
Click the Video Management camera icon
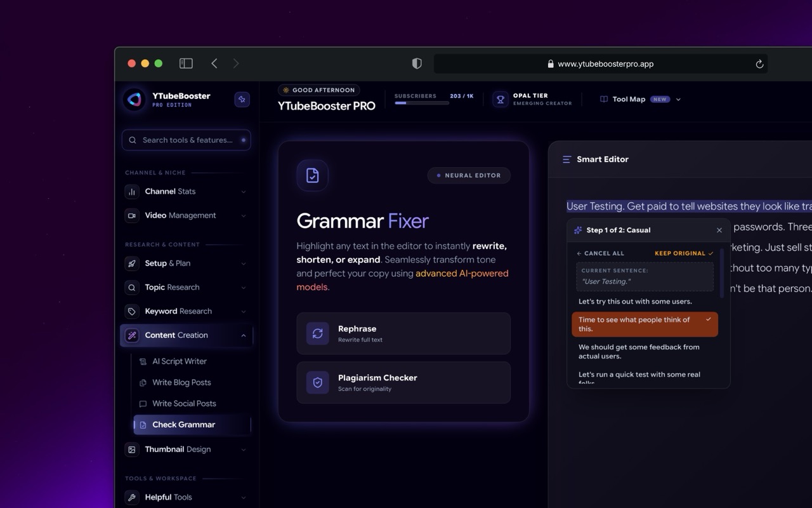(132, 216)
